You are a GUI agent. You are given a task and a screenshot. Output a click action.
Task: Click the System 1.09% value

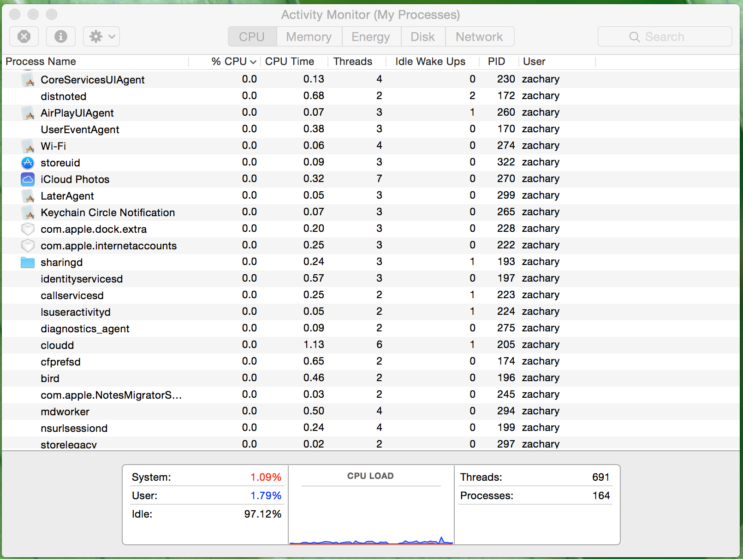(x=266, y=477)
